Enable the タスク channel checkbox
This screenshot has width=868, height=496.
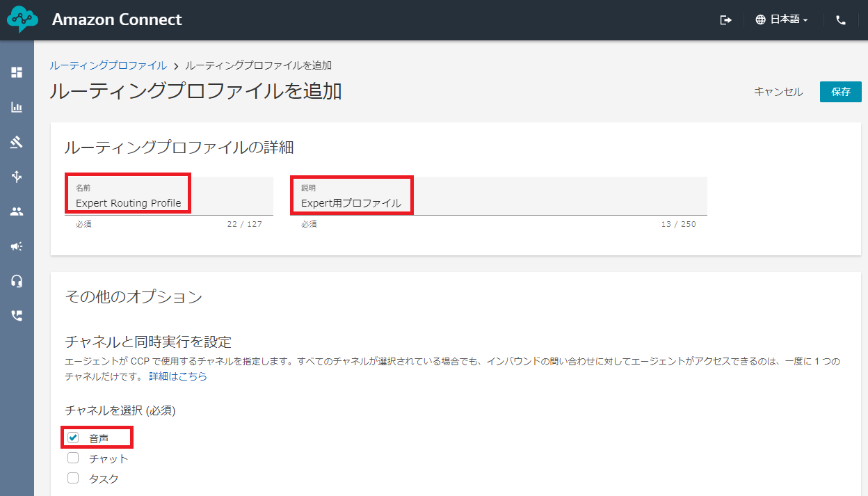(73, 478)
